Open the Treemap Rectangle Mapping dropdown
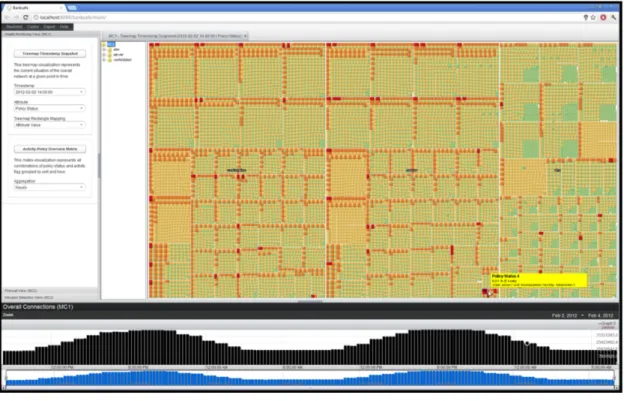 (49, 125)
